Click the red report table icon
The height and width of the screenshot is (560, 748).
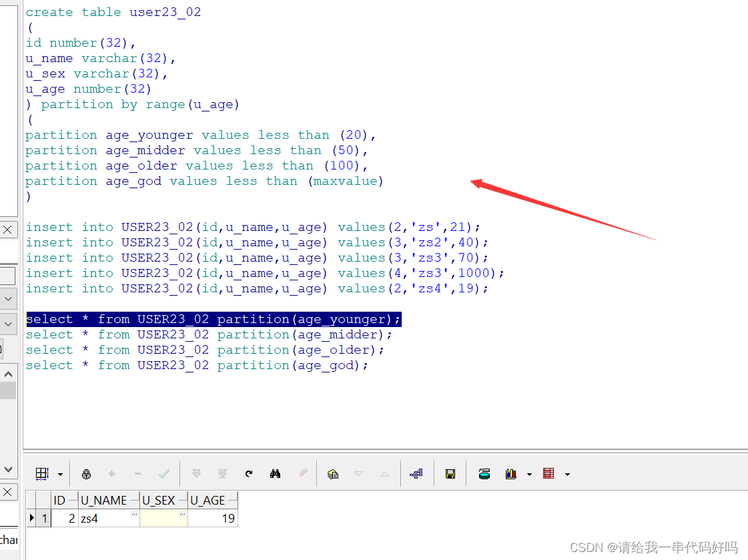click(548, 474)
